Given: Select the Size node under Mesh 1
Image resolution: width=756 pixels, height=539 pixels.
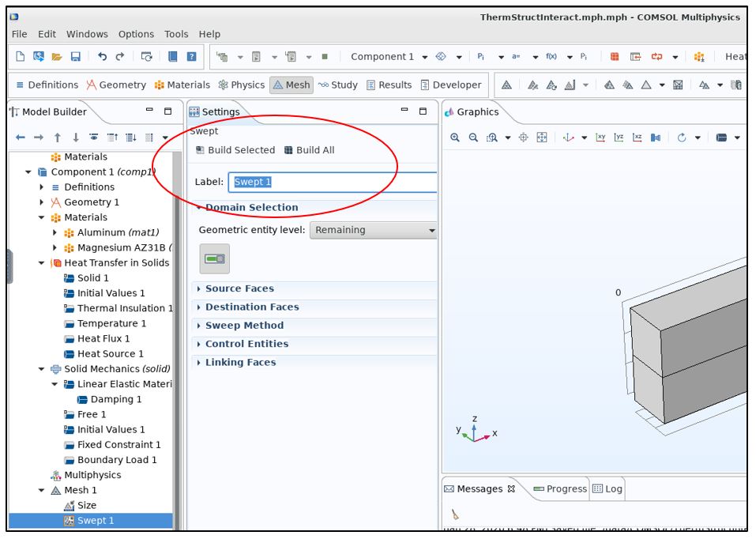Looking at the screenshot, I should tap(80, 506).
